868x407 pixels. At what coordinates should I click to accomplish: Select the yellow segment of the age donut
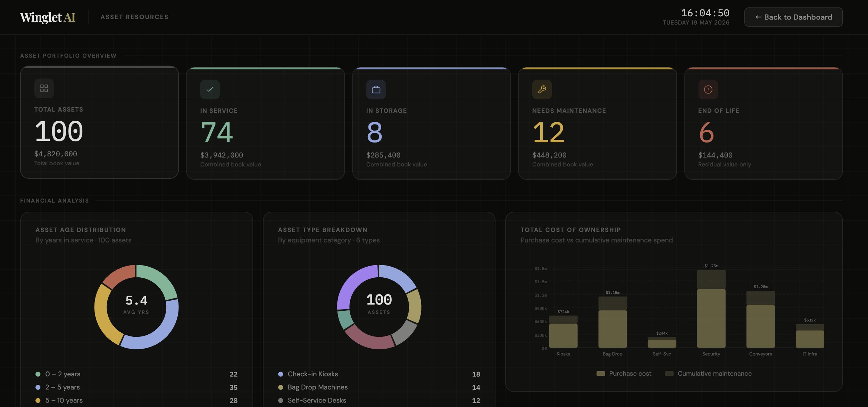pyautogui.click(x=103, y=316)
